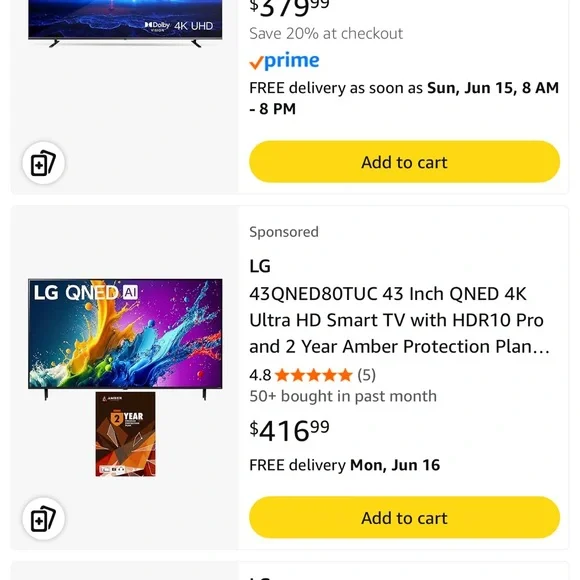Click the orange star rating icons
The width and height of the screenshot is (580, 580).
[x=314, y=375]
